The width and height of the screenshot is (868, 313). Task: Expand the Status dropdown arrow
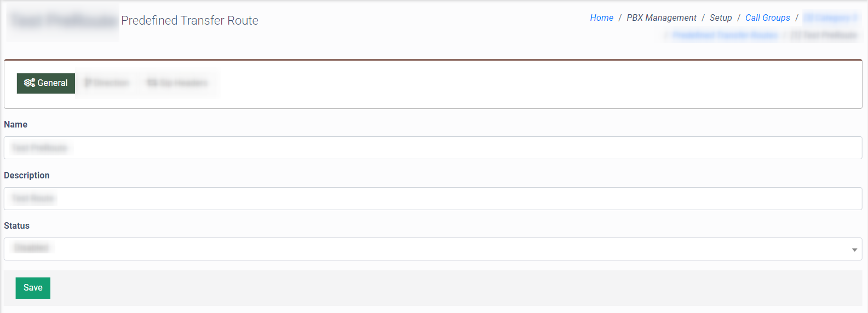(854, 250)
